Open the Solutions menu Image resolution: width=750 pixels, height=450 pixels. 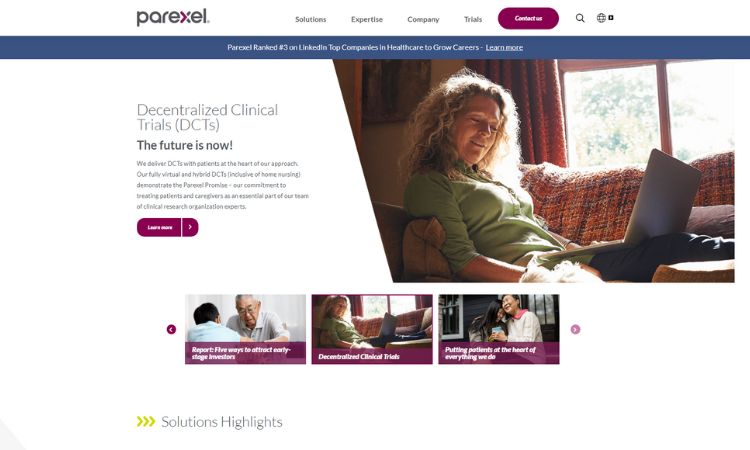310,19
